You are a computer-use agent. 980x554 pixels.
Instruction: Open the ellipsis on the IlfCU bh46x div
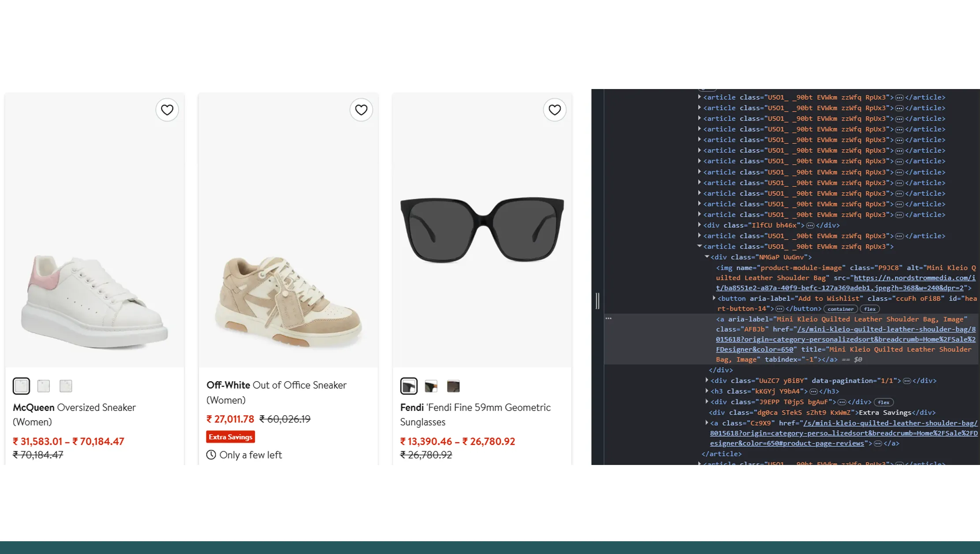(x=811, y=225)
